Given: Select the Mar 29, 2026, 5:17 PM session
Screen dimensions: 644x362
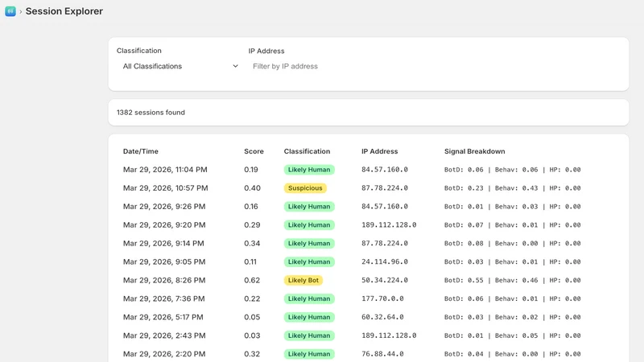Looking at the screenshot, I should pyautogui.click(x=369, y=317).
